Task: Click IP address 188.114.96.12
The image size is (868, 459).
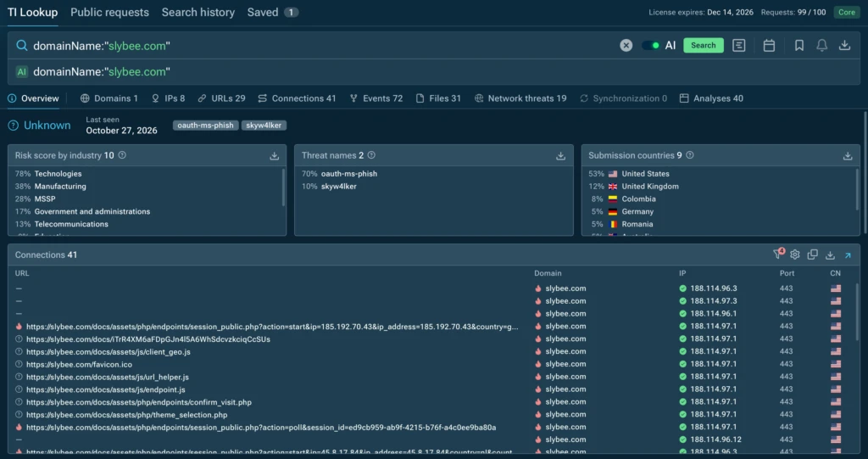Action: click(x=715, y=439)
